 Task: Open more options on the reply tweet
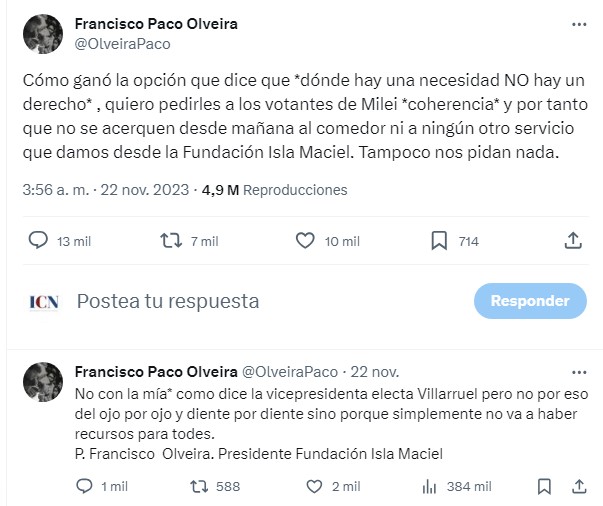(579, 371)
